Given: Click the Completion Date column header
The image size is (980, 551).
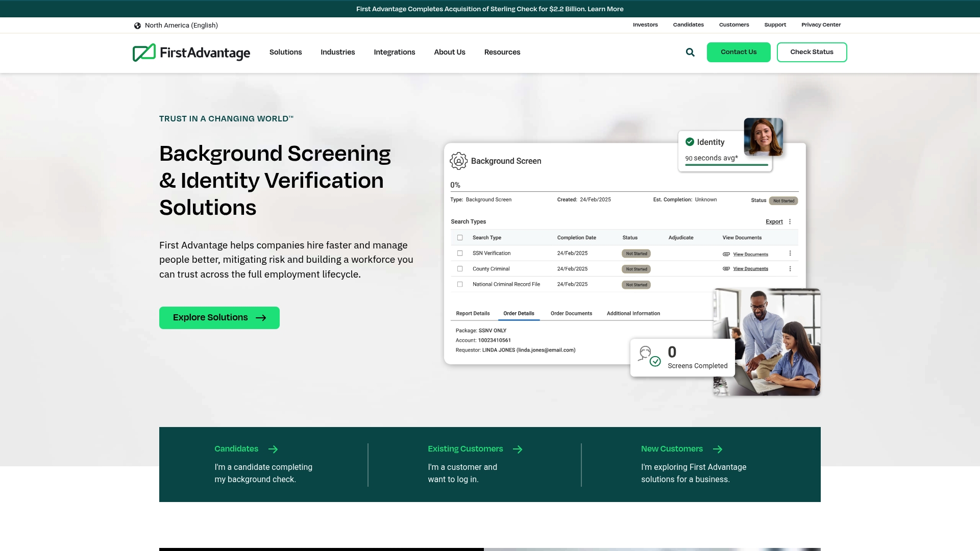Looking at the screenshot, I should tap(576, 238).
